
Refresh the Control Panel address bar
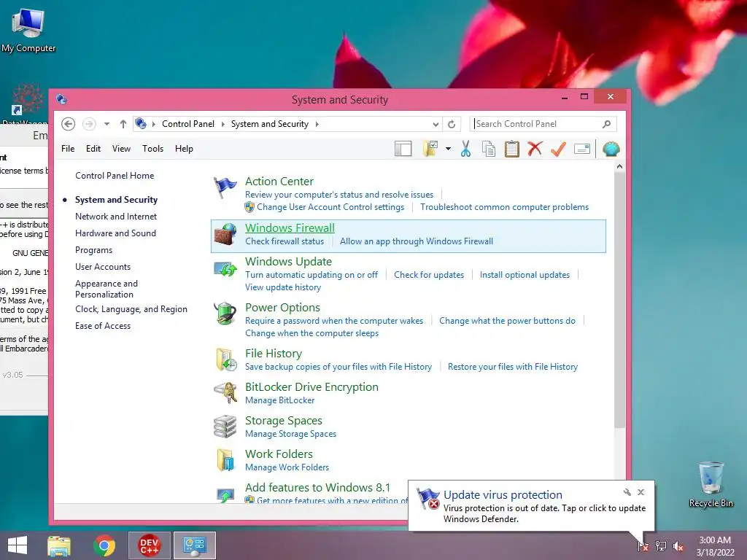(x=452, y=124)
